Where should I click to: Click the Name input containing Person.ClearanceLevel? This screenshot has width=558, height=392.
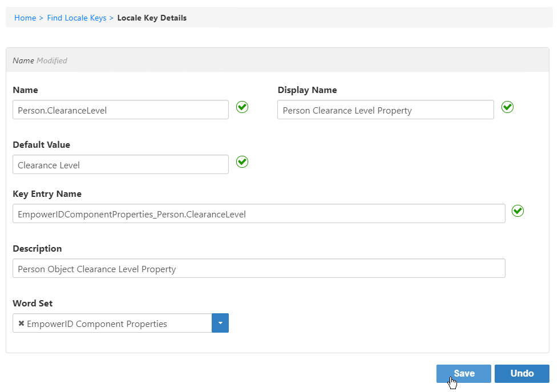120,109
